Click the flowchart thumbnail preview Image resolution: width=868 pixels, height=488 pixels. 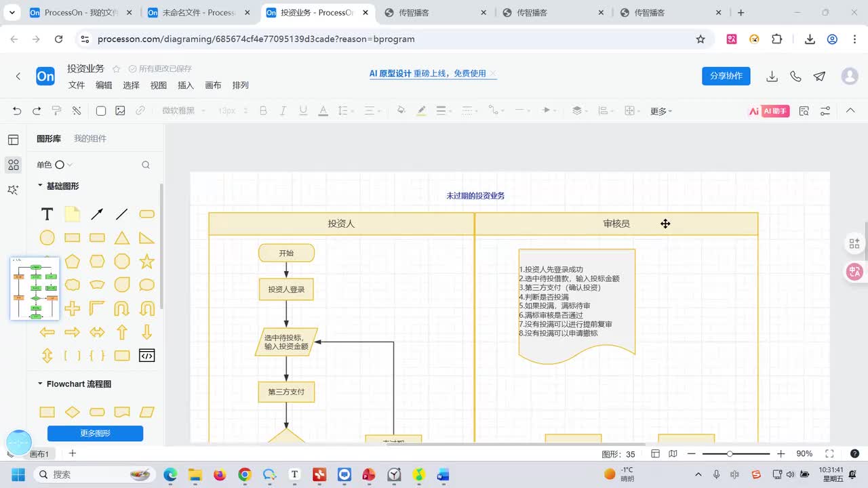(35, 288)
